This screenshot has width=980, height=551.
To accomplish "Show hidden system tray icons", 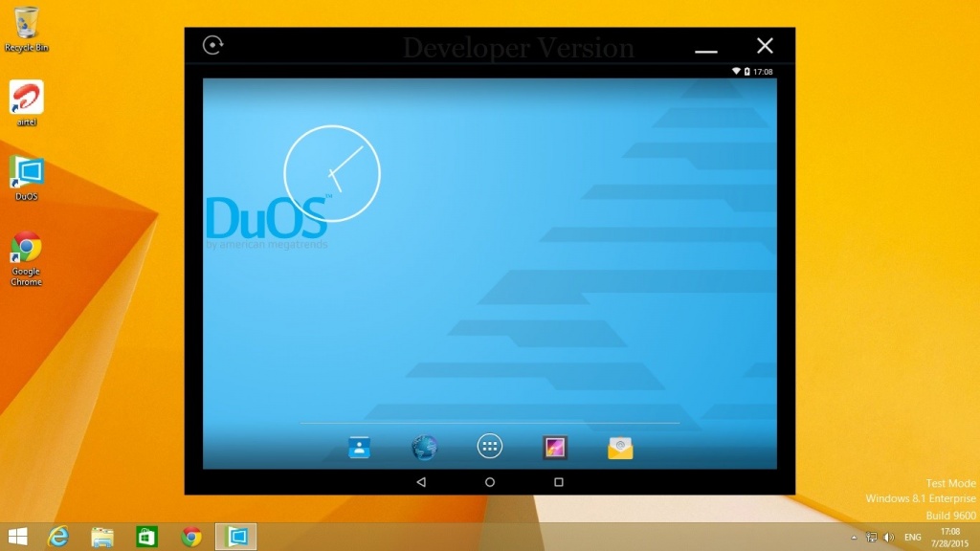I will click(854, 538).
